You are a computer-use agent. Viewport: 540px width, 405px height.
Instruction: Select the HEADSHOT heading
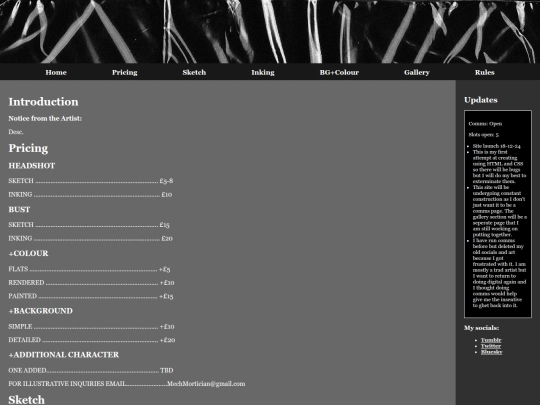point(32,166)
